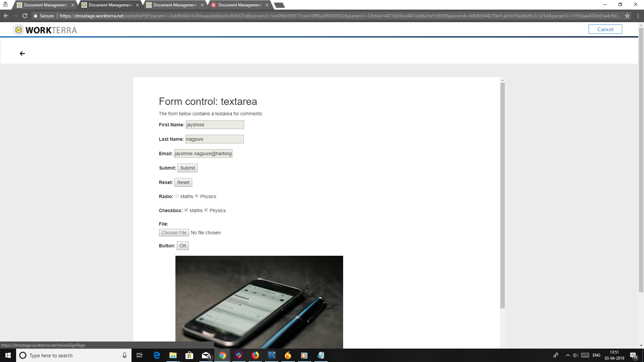Open the Windows Start menu
This screenshot has width=644, height=362.
pyautogui.click(x=8, y=355)
